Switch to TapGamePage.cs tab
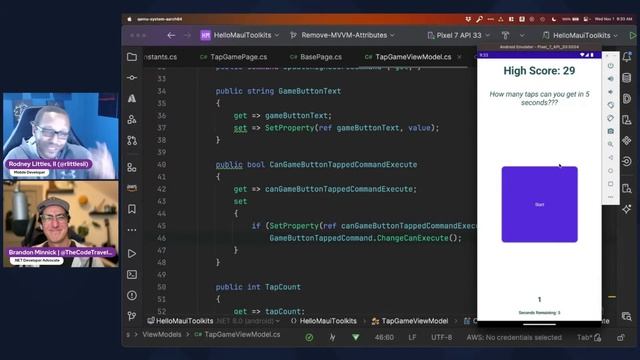The image size is (640, 360). [x=234, y=57]
